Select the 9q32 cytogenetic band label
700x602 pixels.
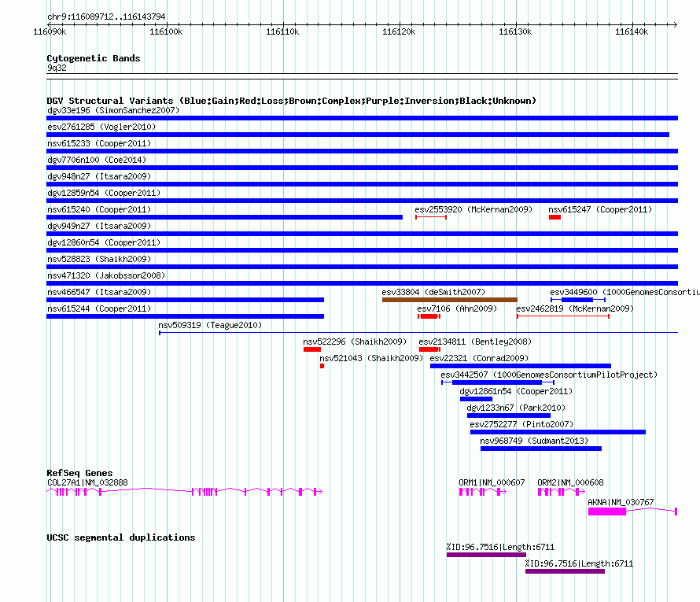pyautogui.click(x=57, y=68)
